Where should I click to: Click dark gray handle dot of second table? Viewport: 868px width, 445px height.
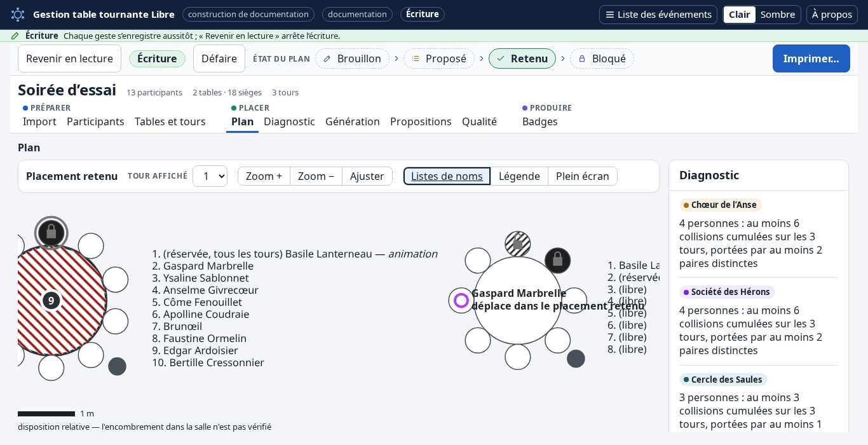click(x=576, y=359)
